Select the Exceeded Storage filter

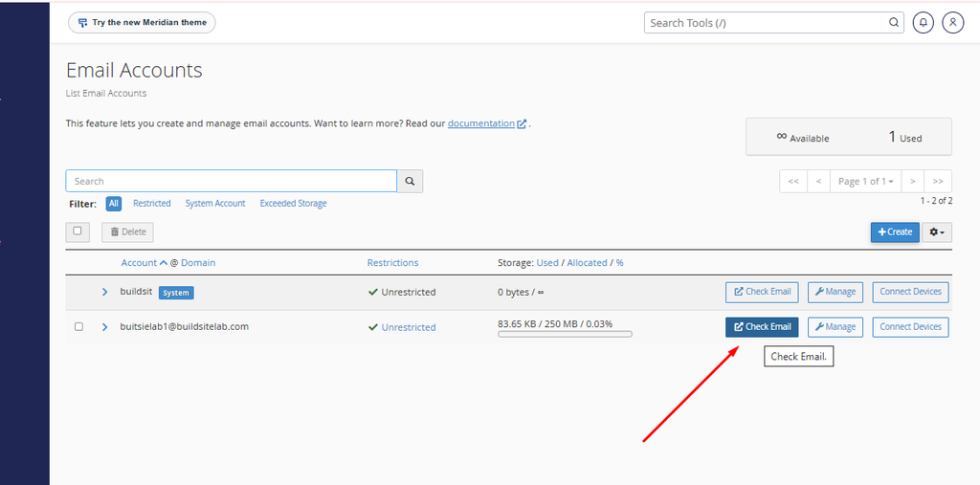[293, 203]
